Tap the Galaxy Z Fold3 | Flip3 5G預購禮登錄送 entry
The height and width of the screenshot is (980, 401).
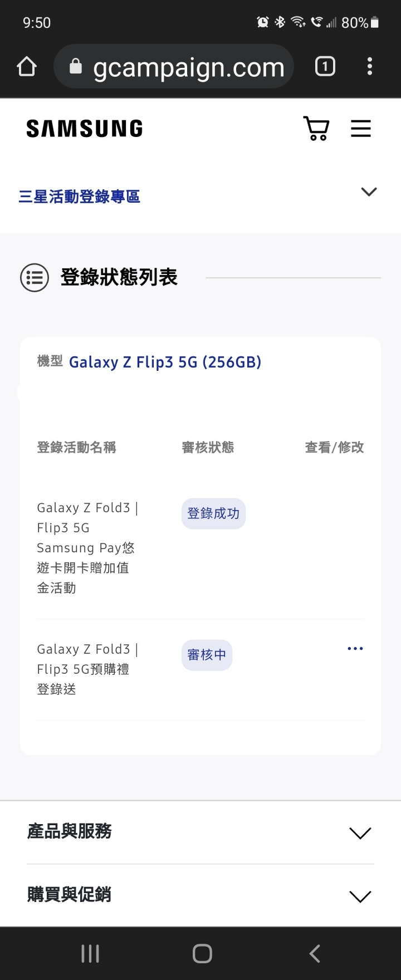pos(87,669)
